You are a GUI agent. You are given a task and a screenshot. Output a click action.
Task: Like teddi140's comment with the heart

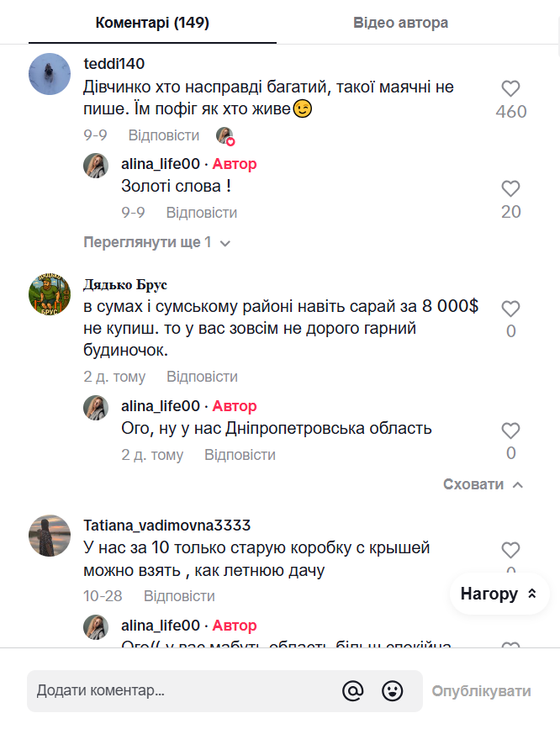[510, 88]
